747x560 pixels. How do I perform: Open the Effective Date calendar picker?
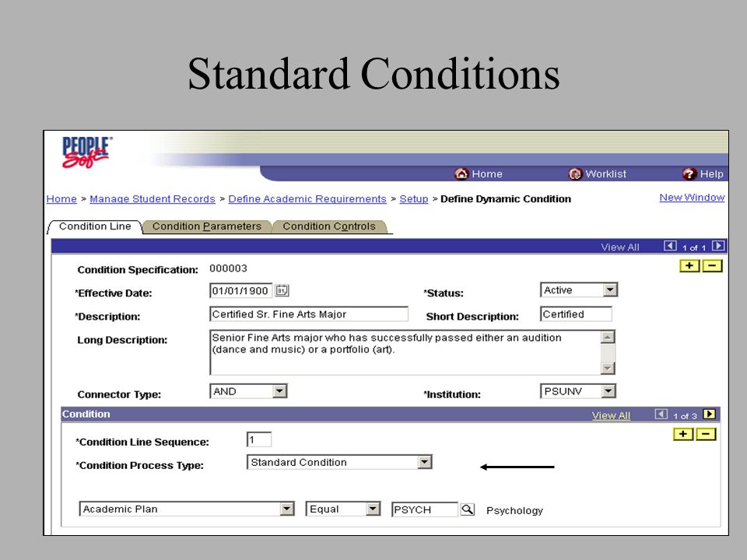[x=282, y=290]
